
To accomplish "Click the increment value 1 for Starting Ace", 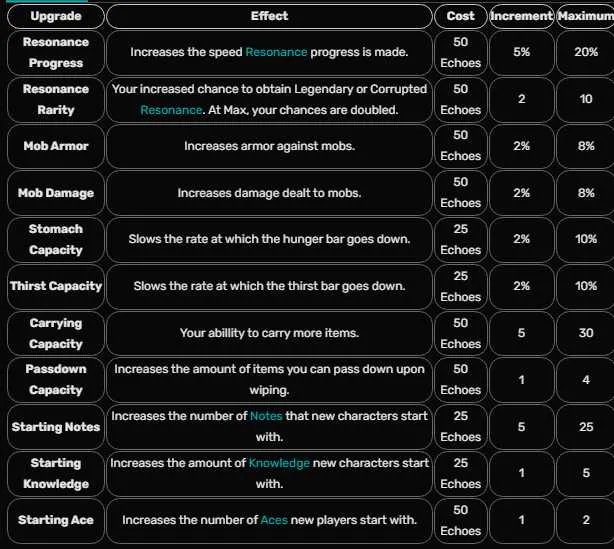I will tap(522, 520).
